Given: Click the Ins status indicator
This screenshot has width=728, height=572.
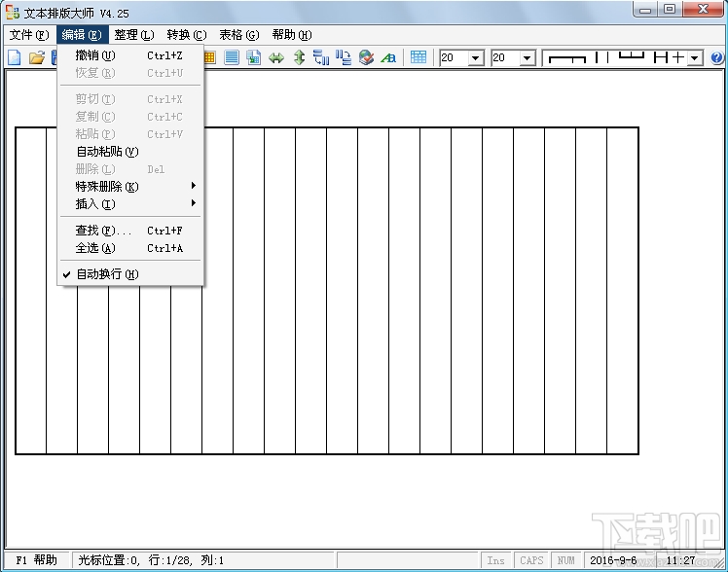Looking at the screenshot, I should [x=495, y=560].
